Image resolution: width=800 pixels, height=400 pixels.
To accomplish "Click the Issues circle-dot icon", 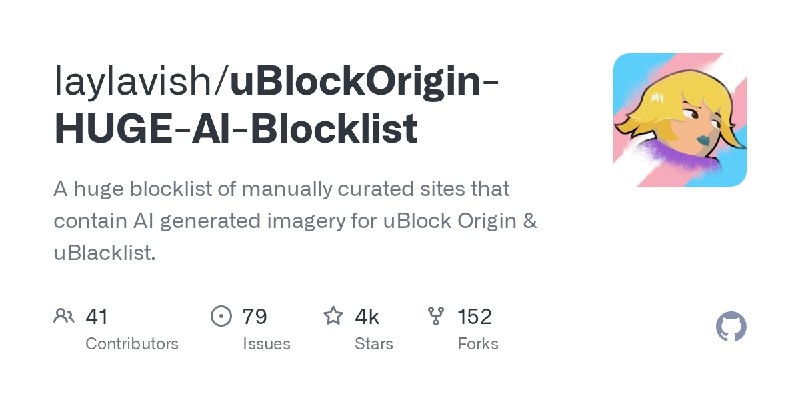I will [x=222, y=317].
